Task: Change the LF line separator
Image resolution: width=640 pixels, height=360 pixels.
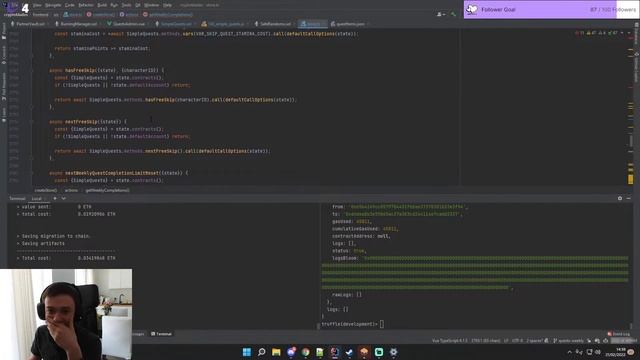Action: 506,341
